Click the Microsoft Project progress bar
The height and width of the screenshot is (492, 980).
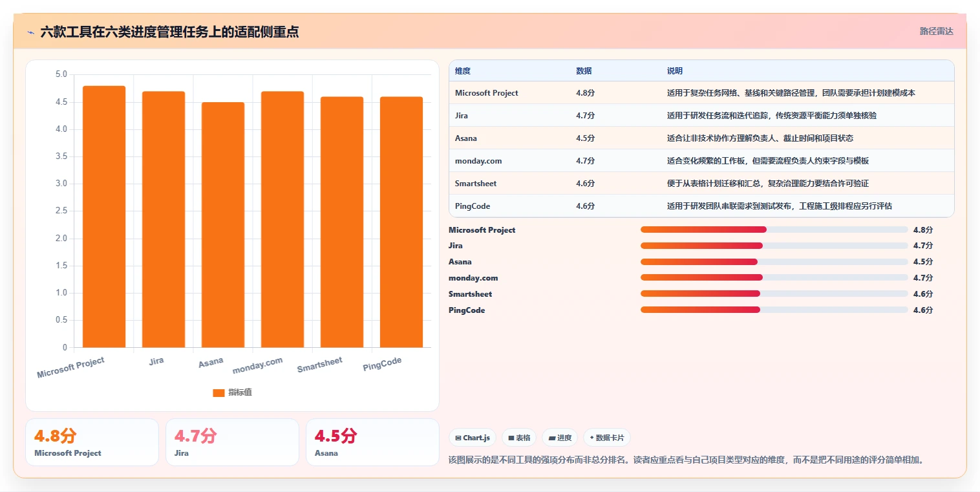pyautogui.click(x=774, y=230)
